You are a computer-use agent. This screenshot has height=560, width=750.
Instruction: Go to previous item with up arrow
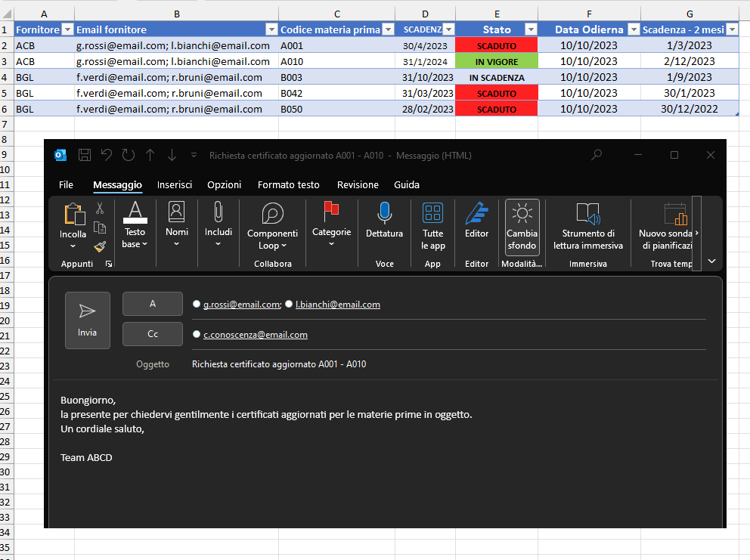150,155
